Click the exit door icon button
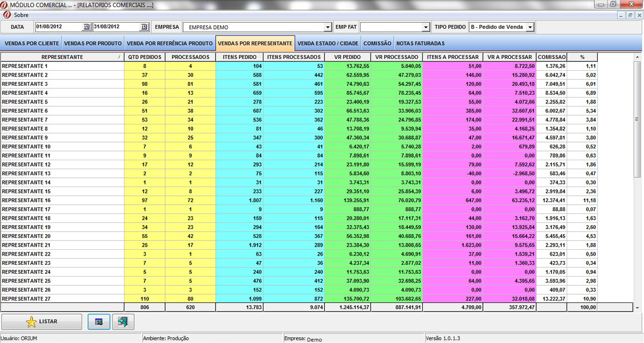This screenshot has width=644, height=343. coord(123,322)
